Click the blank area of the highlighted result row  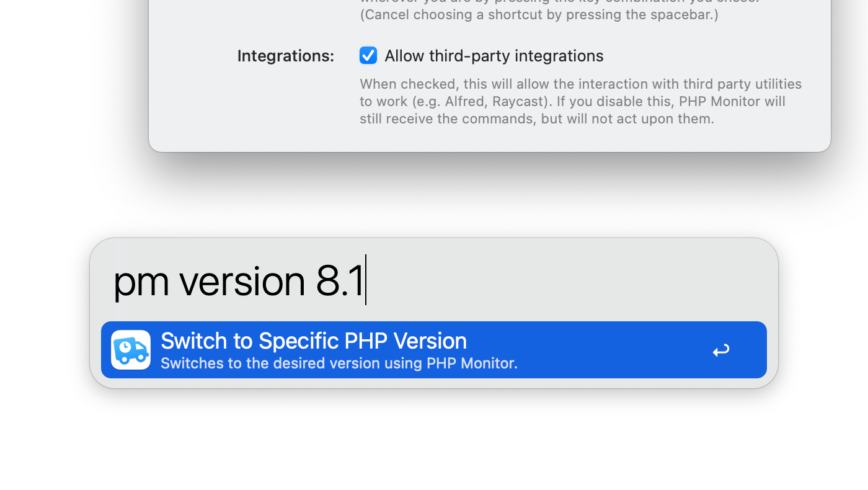614,350
